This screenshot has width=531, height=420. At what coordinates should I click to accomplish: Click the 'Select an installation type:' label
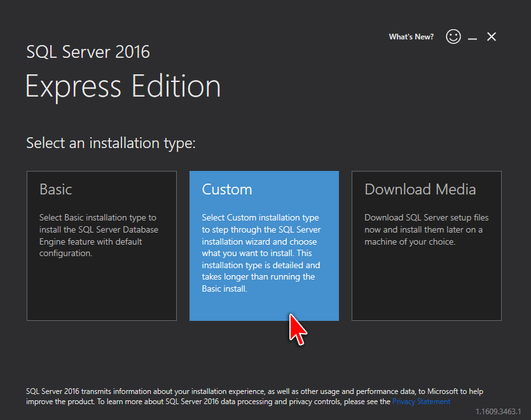click(111, 143)
